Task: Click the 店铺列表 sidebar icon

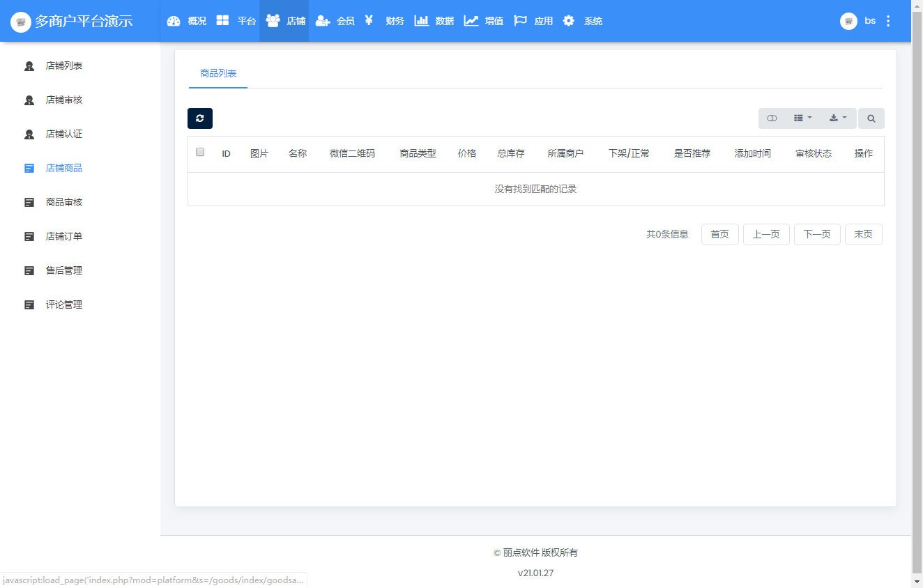Action: point(29,66)
